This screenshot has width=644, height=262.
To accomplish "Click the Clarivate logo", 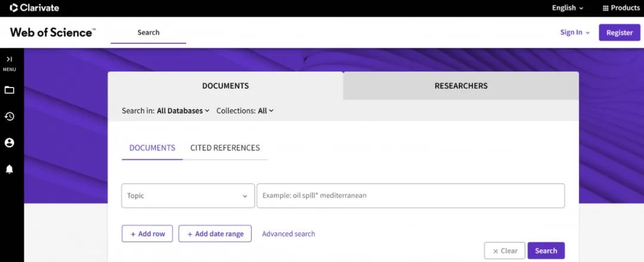I will point(35,8).
